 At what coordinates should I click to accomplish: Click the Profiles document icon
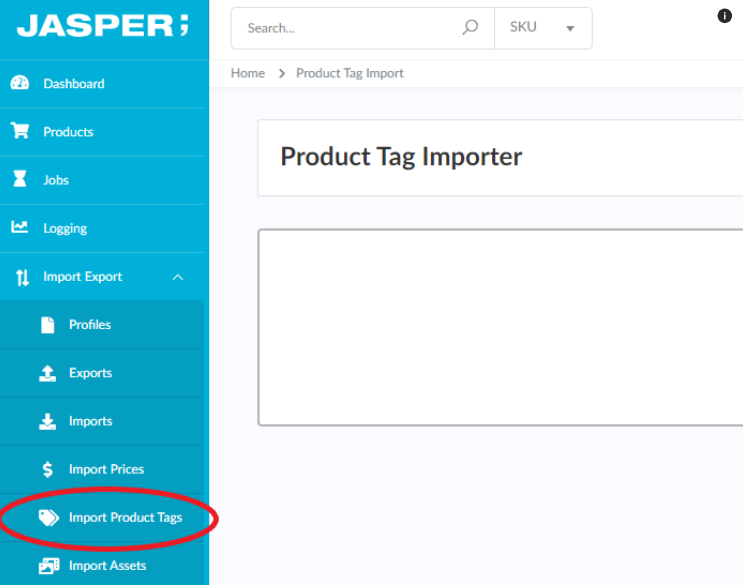(47, 325)
